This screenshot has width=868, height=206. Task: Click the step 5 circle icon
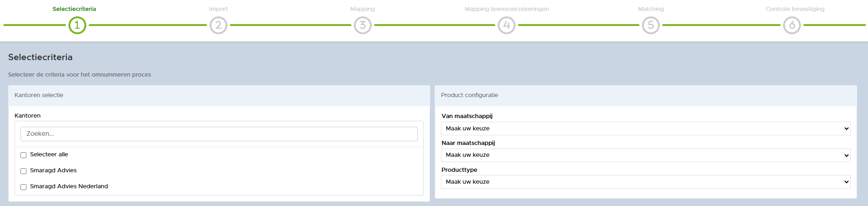point(651,25)
